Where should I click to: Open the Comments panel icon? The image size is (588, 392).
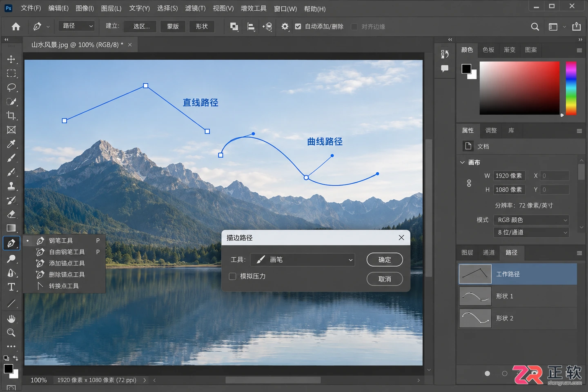click(x=445, y=69)
